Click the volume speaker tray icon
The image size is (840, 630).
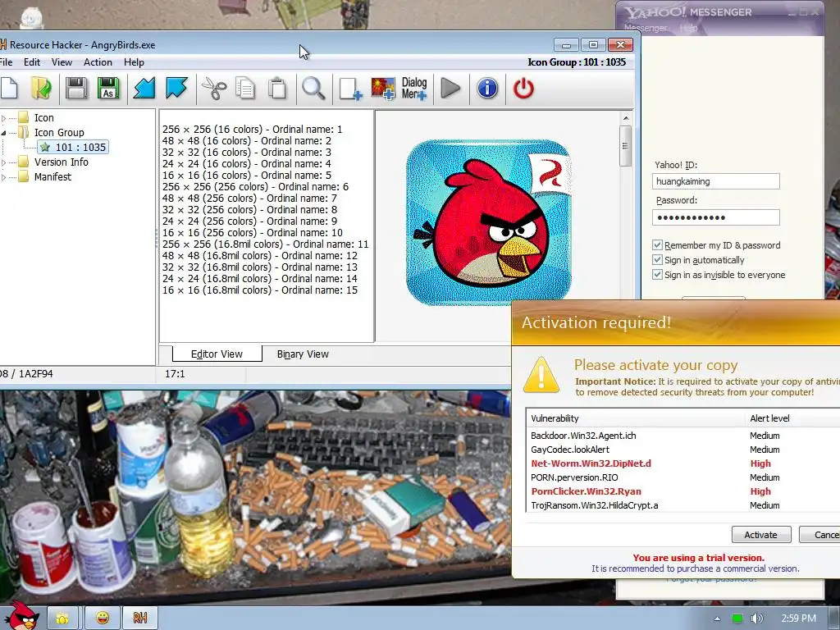coord(756,619)
